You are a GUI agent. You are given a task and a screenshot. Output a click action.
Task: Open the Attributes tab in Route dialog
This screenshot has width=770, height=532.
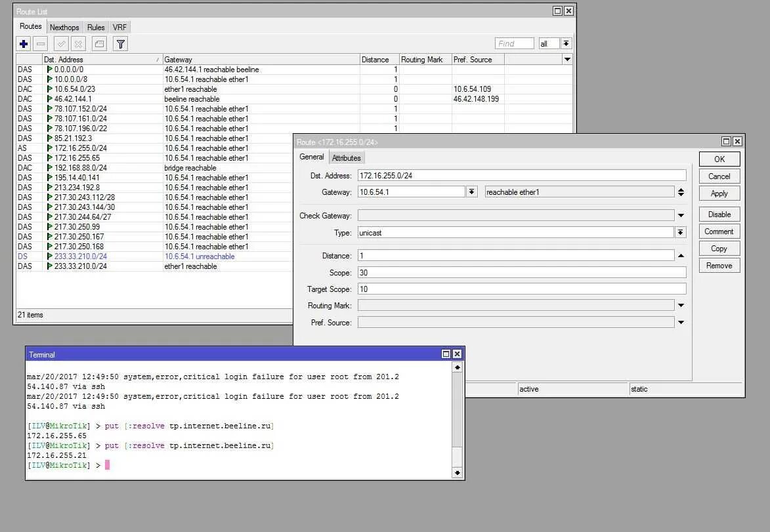[346, 158]
